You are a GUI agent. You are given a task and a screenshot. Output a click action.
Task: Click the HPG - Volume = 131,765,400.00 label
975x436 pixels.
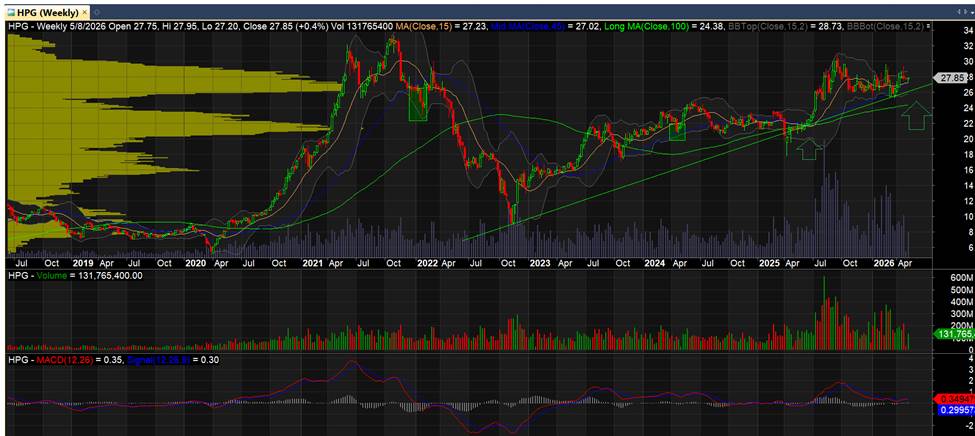tap(75, 275)
